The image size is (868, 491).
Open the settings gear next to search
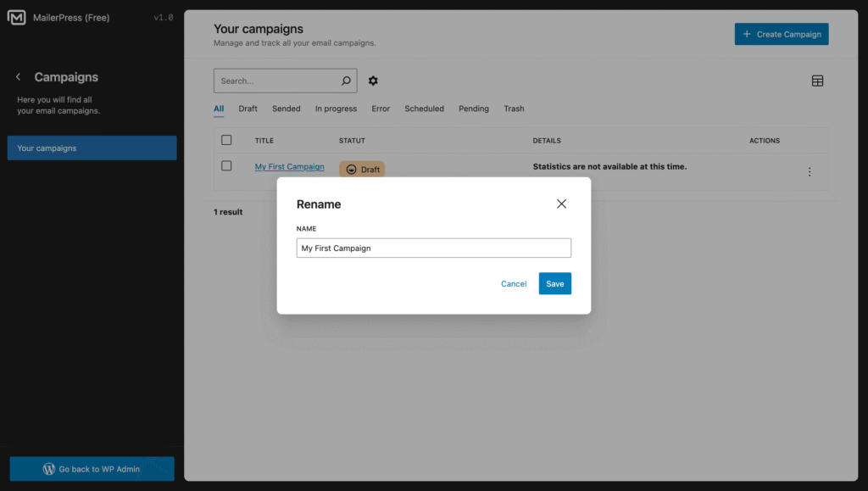point(373,81)
